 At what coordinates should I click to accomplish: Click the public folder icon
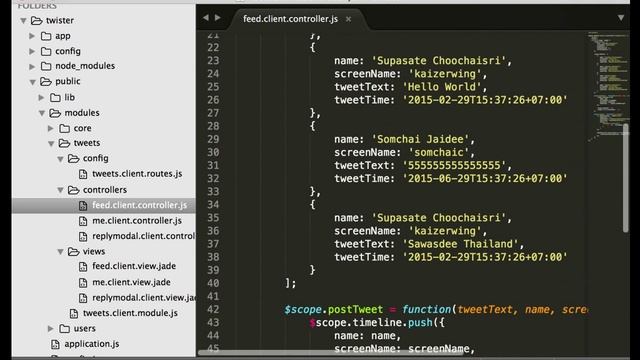point(46,82)
